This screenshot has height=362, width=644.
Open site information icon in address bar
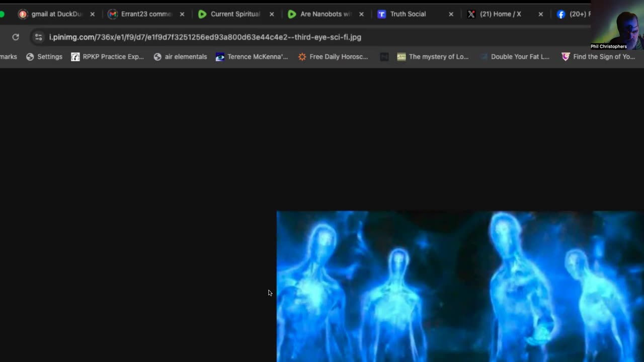(x=38, y=37)
